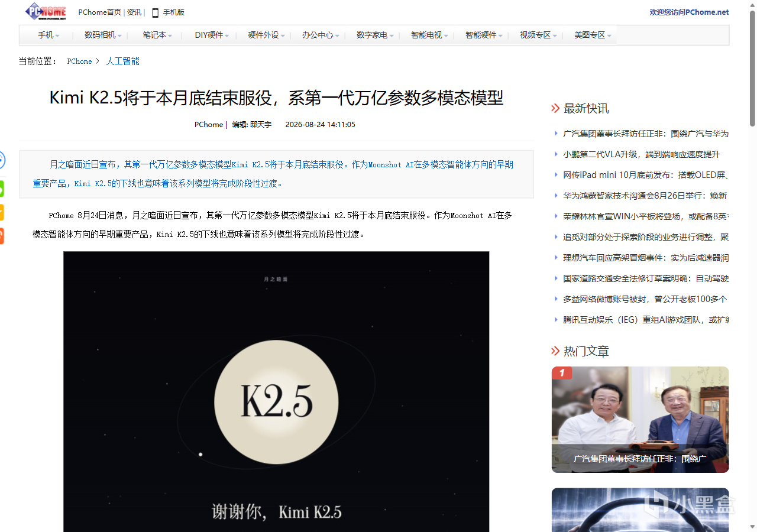Viewport: 757px width, 532px height.
Task: Click the 多益网络微博账号被封 headline
Action: 645,300
